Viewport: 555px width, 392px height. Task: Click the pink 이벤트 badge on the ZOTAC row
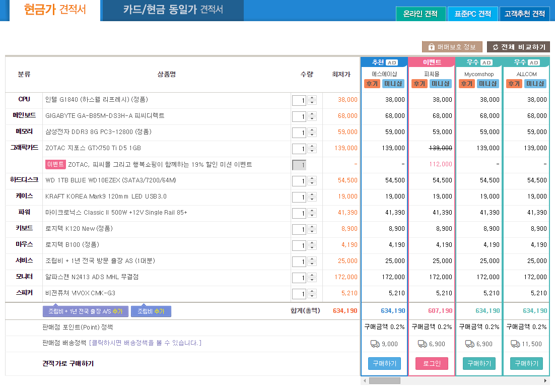pos(55,164)
